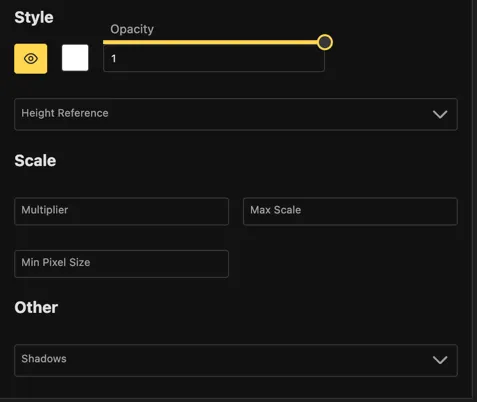Click the Other section heading
The width and height of the screenshot is (477, 402).
coord(36,307)
